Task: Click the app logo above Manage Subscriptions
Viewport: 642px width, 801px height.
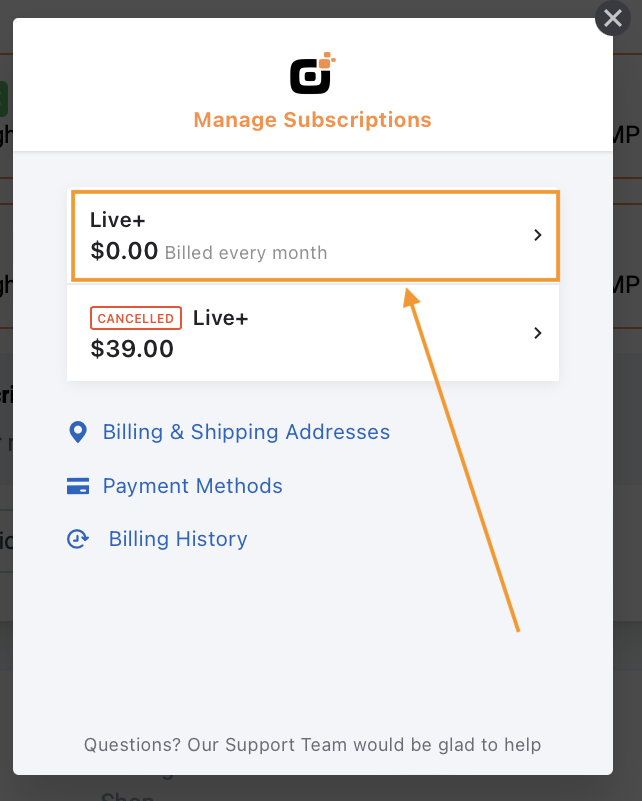Action: pos(312,74)
